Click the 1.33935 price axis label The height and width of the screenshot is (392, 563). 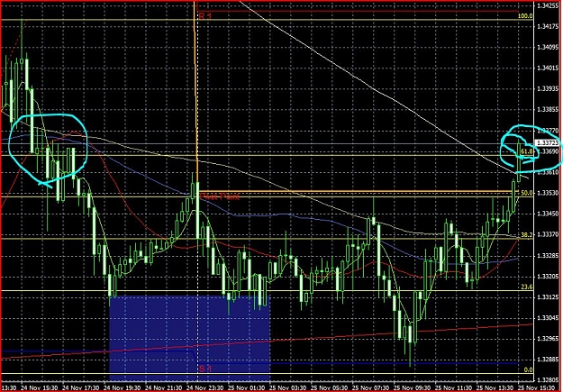[547, 88]
